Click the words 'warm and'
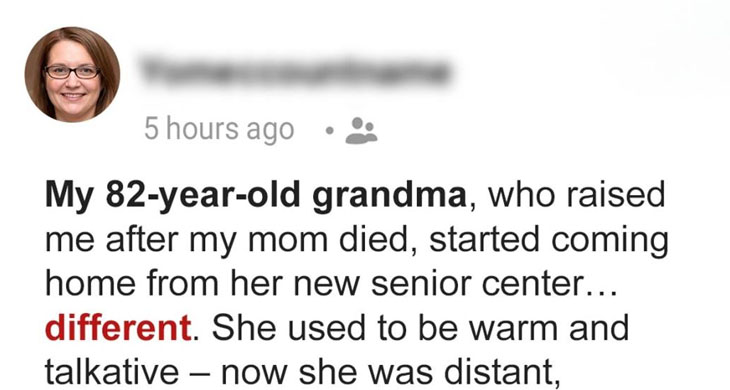 [x=549, y=328]
